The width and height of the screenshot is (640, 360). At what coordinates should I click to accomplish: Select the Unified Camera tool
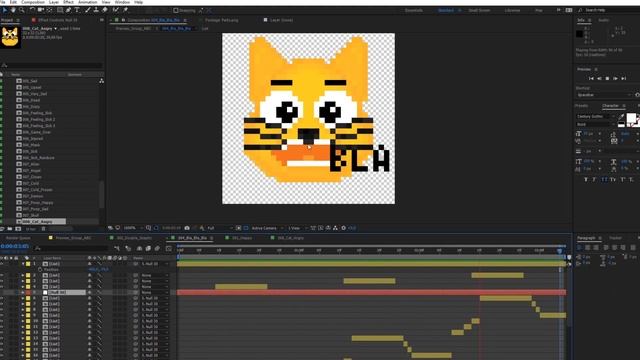[x=41, y=10]
